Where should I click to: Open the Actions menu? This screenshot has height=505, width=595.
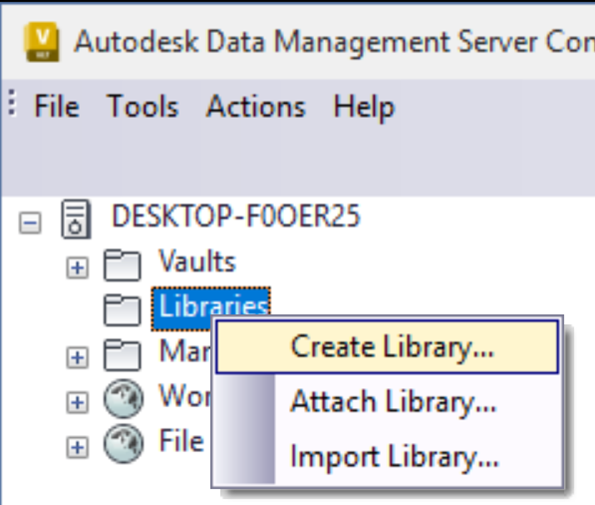coord(256,107)
